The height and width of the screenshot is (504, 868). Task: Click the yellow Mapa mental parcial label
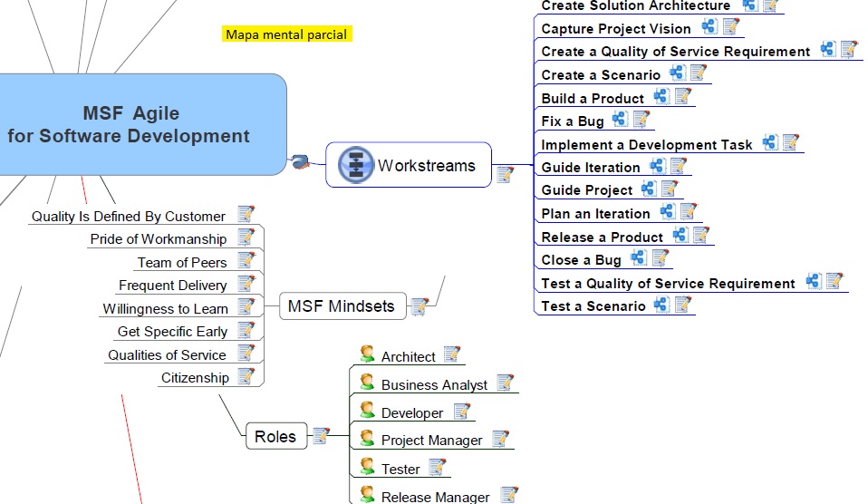click(285, 34)
